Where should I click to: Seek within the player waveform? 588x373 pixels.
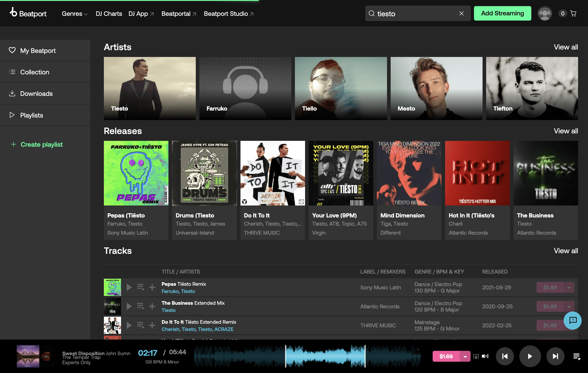pos(308,356)
